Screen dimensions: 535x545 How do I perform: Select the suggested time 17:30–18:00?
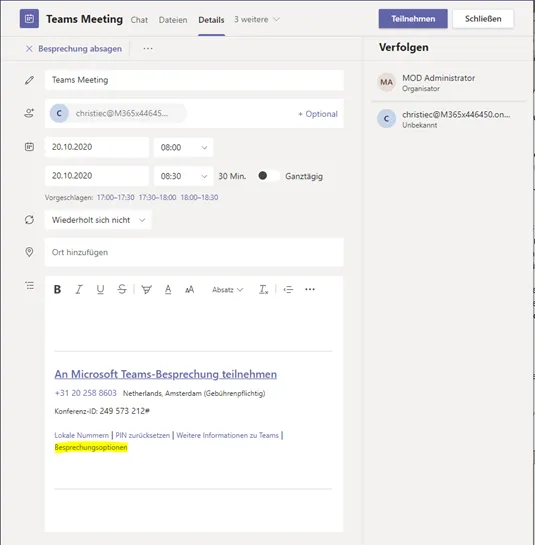point(157,197)
